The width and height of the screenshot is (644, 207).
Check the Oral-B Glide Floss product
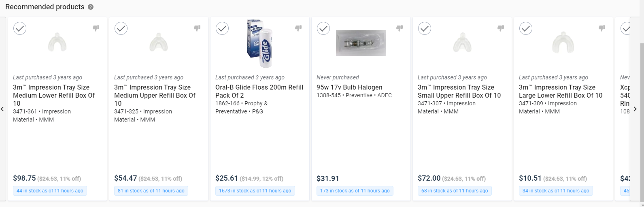(x=222, y=28)
